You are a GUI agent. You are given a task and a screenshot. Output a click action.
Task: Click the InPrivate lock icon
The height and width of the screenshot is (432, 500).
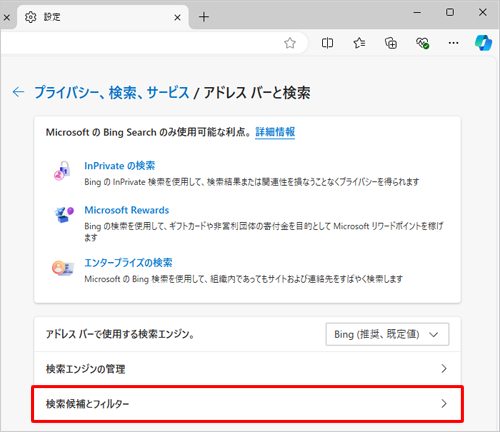point(62,171)
